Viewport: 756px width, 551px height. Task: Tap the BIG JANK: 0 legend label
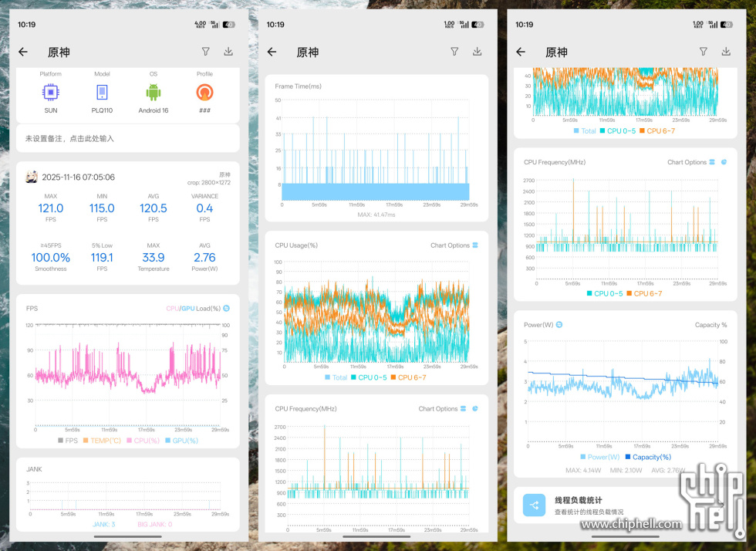tap(155, 524)
